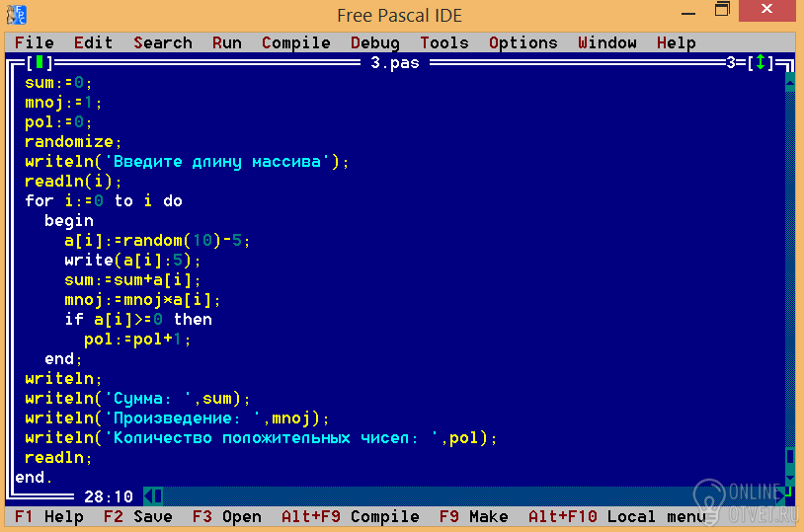Click the final 'readln;' line

tap(58, 457)
